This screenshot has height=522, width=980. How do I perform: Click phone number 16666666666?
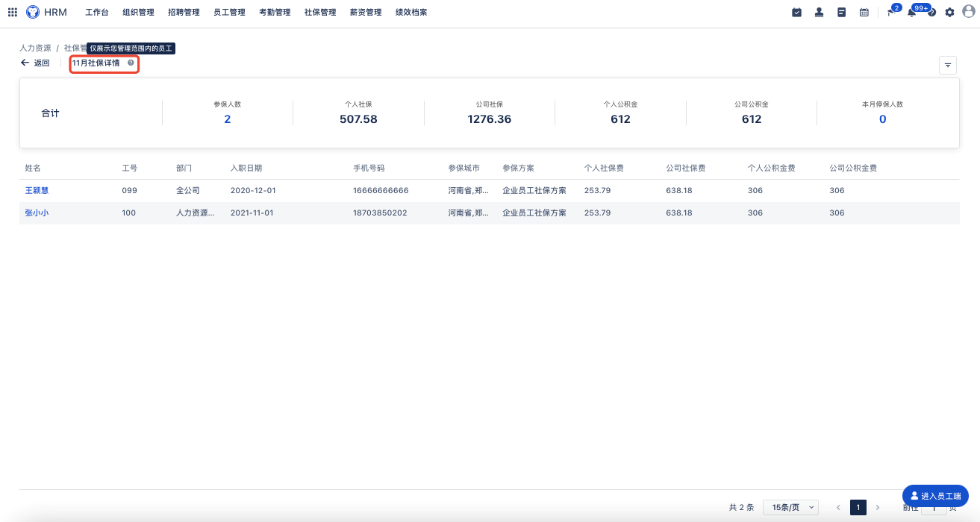(x=381, y=190)
